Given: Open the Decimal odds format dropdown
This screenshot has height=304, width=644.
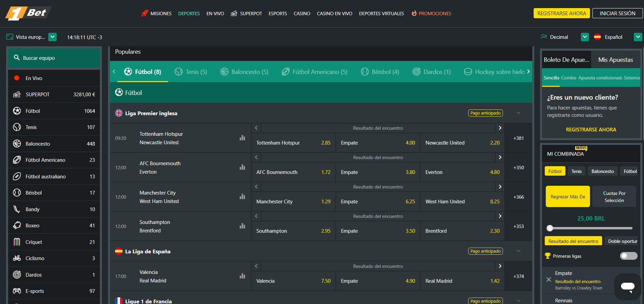Looking at the screenshot, I should point(585,37).
